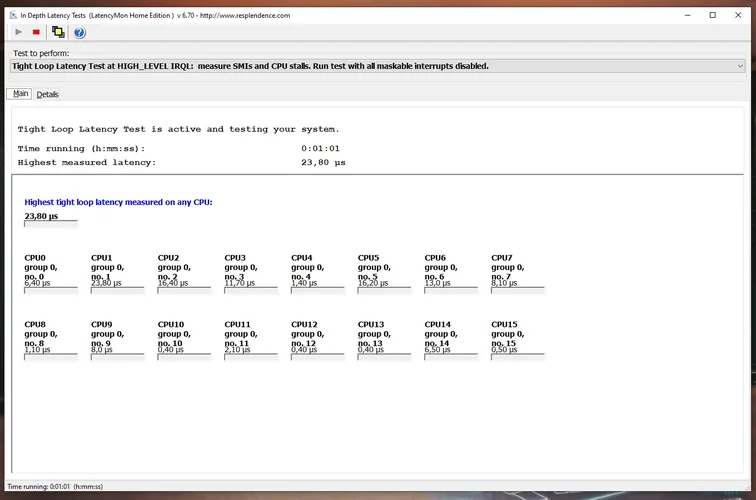Maximize the LatencyMon window
This screenshot has height=500, width=756.
coord(712,15)
